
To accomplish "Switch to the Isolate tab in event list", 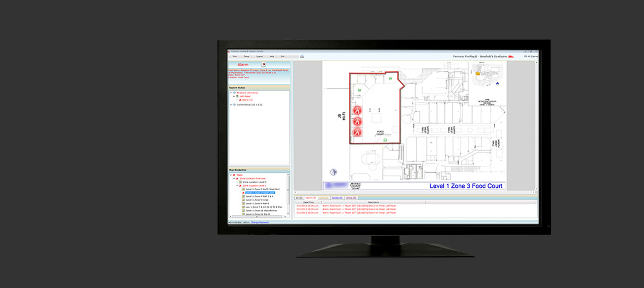I will pos(337,198).
